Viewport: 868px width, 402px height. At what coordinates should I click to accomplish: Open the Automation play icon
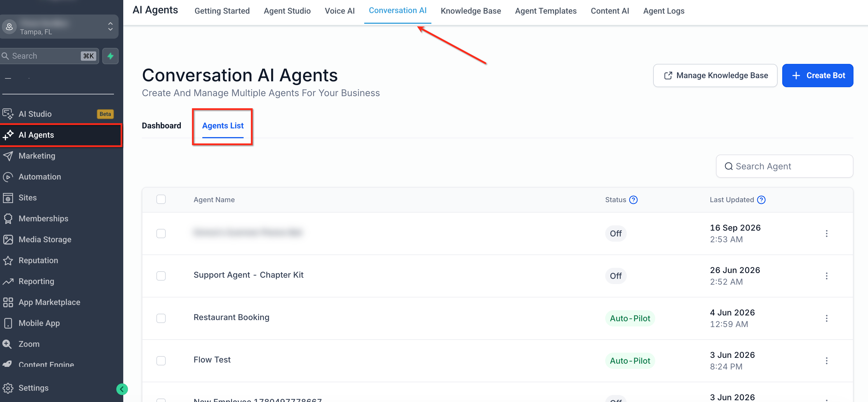[8, 177]
